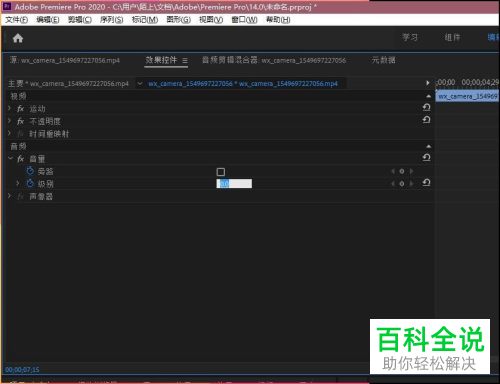Image resolution: width=500 pixels, height=384 pixels.
Task: Toggle the fx switch for 不透明度
Action: [21, 121]
